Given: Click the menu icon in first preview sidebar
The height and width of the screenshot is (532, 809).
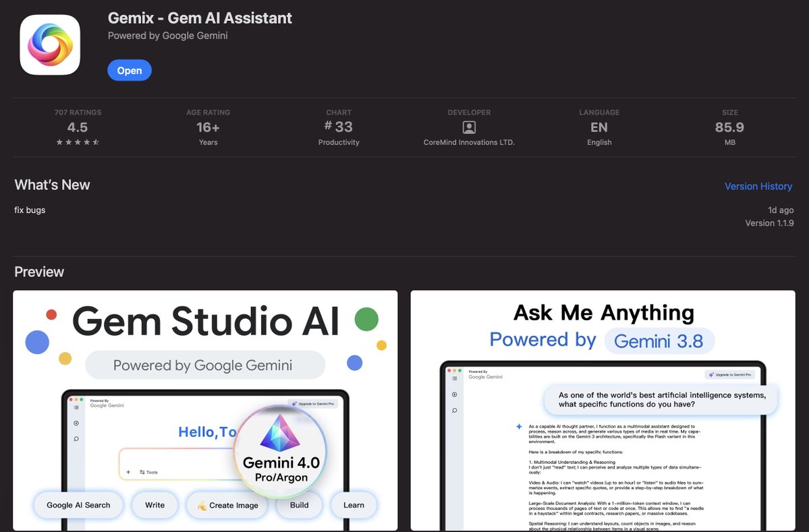Looking at the screenshot, I should pos(76,407).
